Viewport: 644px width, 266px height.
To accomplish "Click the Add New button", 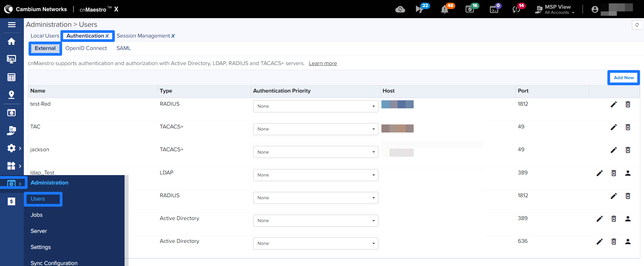I will [x=624, y=77].
